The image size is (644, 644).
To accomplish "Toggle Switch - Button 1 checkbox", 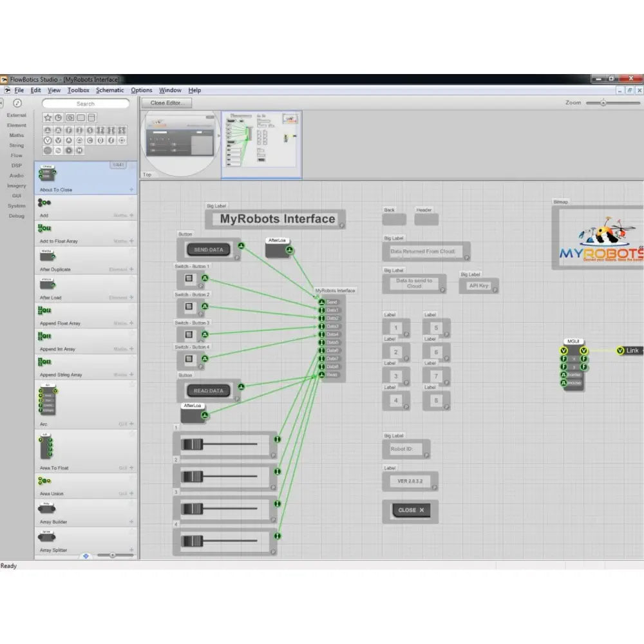I will [x=189, y=279].
